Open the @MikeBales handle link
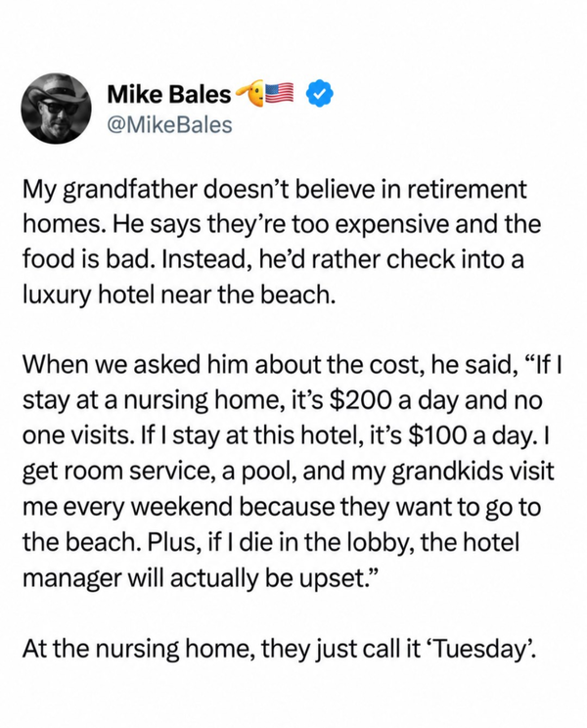Screen dimensions: 587x728 (170, 125)
